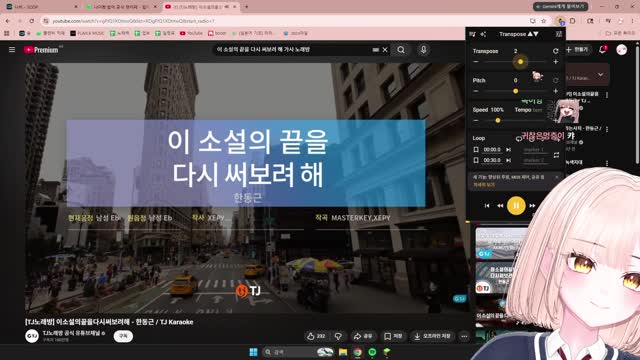The height and width of the screenshot is (360, 640).
Task: Reset the Transpose value with refresh icon
Action: [x=556, y=51]
